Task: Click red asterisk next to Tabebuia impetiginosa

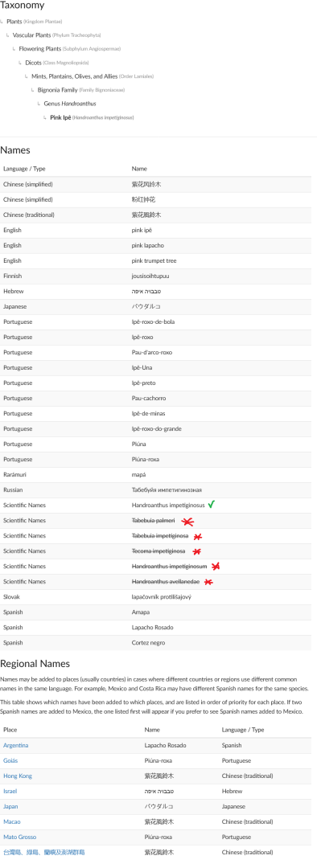Action: pos(197,536)
